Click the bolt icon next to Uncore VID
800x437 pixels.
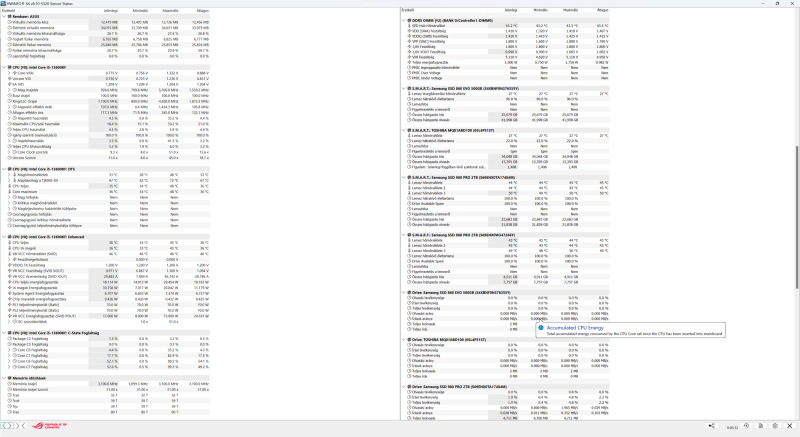coord(10,79)
